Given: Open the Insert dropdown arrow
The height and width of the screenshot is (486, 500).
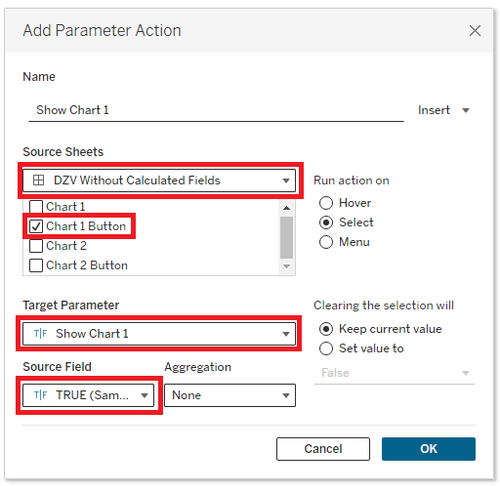Looking at the screenshot, I should point(466,110).
